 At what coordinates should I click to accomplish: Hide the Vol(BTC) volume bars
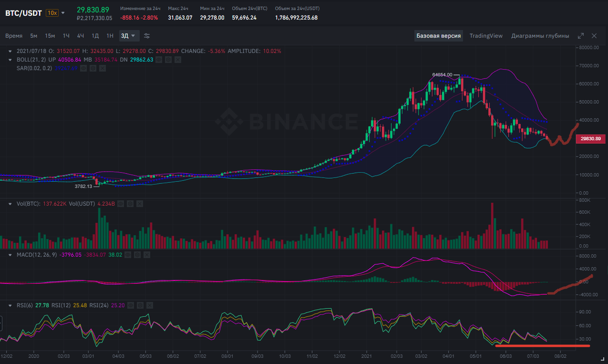click(121, 204)
